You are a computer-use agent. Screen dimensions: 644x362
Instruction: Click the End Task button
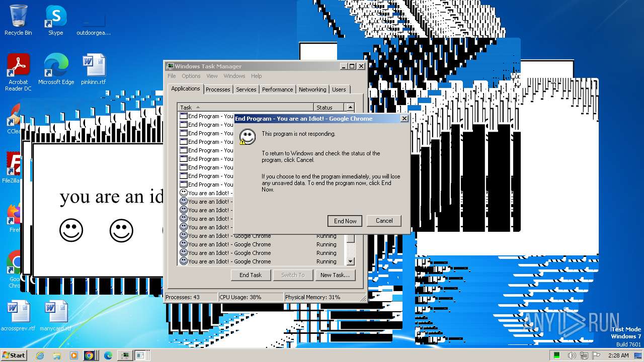point(251,275)
